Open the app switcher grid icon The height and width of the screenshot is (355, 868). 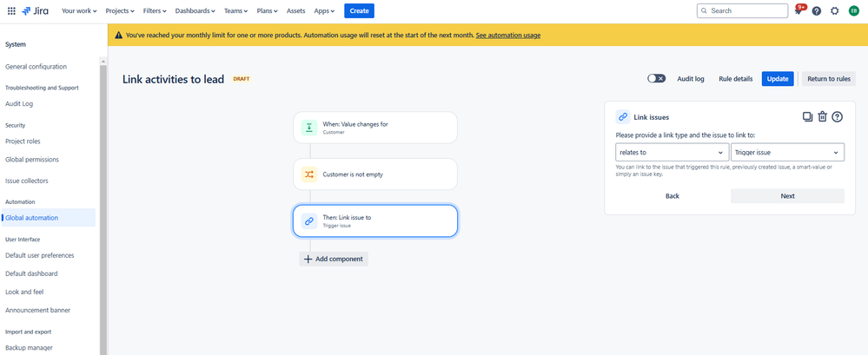[x=11, y=10]
